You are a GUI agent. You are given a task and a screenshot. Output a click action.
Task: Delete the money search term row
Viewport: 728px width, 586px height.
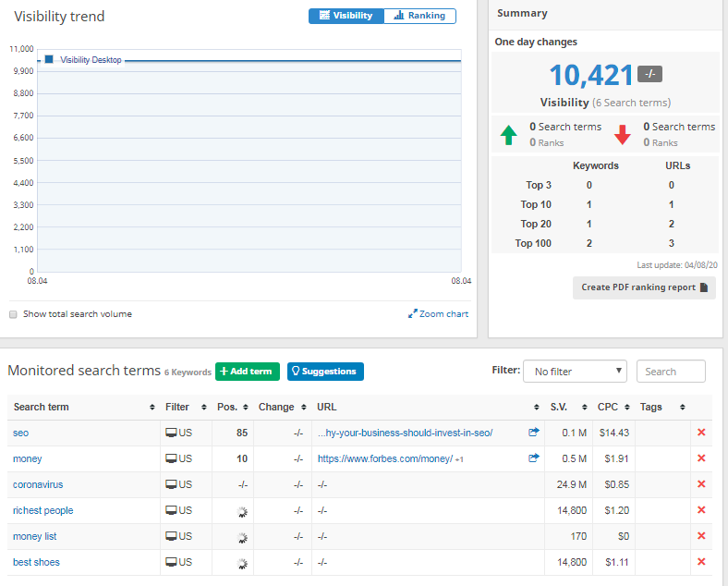point(701,458)
